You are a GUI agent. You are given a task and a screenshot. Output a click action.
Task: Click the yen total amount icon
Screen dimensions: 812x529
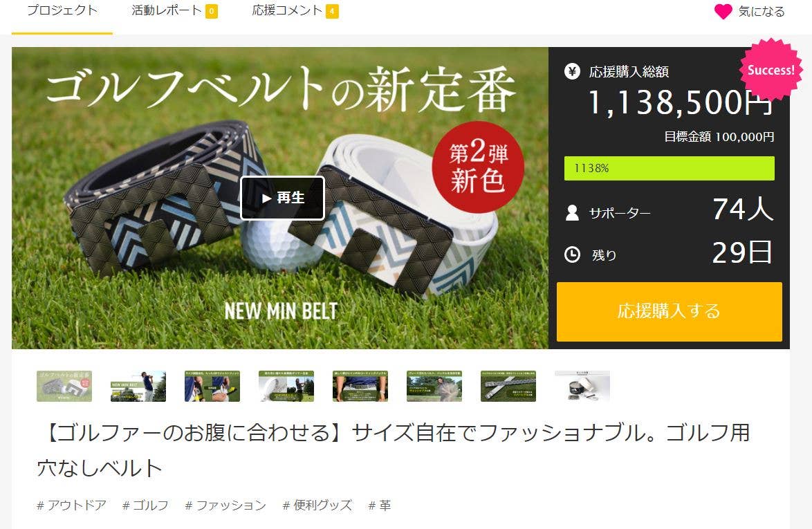pyautogui.click(x=572, y=71)
